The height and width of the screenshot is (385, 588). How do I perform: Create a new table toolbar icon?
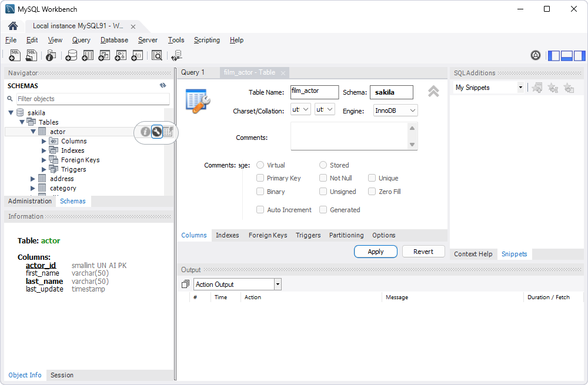(88, 55)
